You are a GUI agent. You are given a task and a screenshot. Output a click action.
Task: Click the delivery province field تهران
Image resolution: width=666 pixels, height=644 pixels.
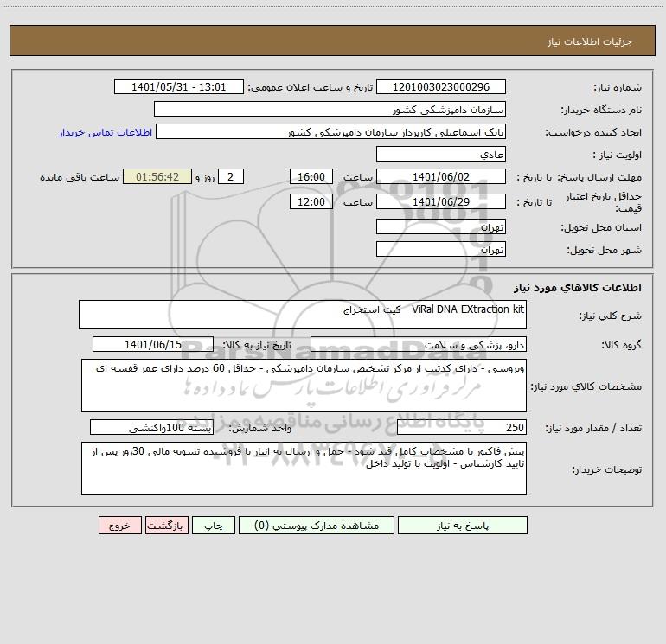[441, 226]
